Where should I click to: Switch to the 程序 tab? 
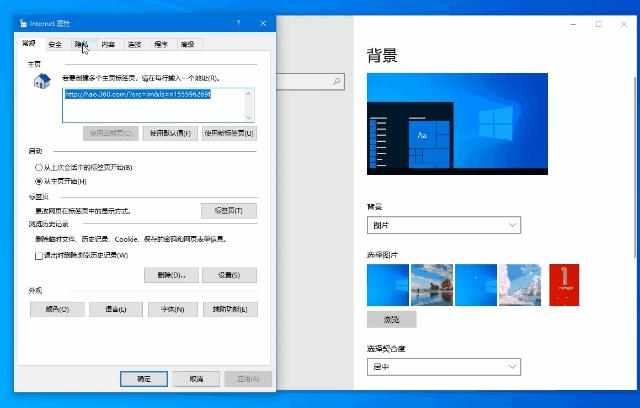(x=161, y=44)
